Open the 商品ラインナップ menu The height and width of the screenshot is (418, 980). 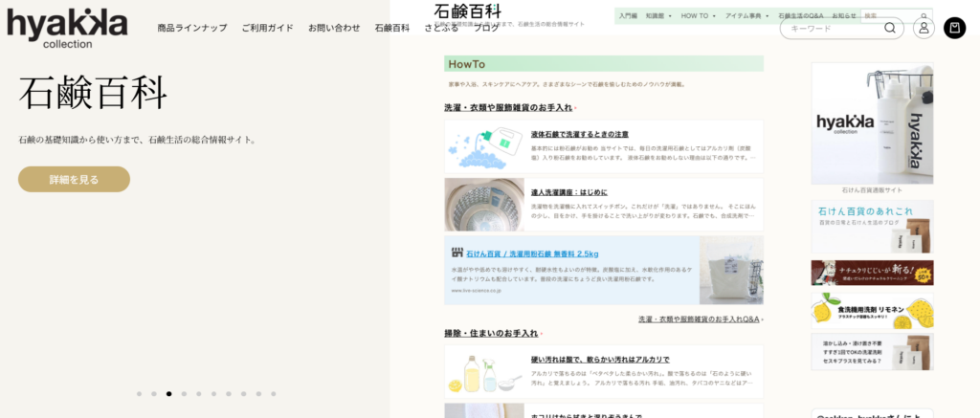[192, 28]
